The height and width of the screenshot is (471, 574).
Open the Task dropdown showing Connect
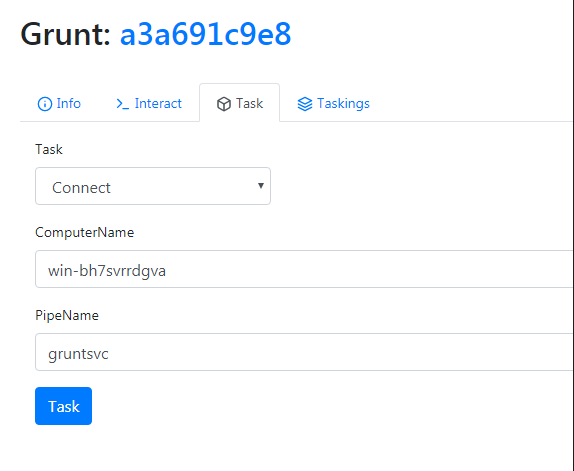153,186
